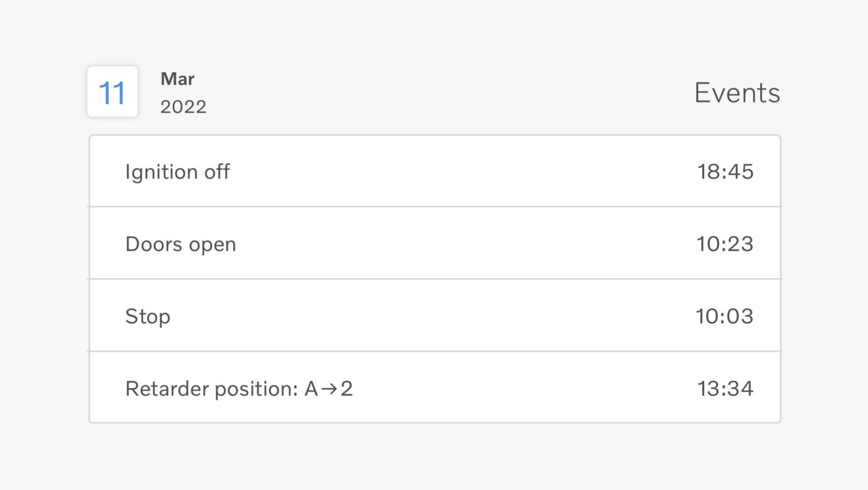Click the 10:03 timestamp
Image resolution: width=868 pixels, height=490 pixels.
click(725, 316)
